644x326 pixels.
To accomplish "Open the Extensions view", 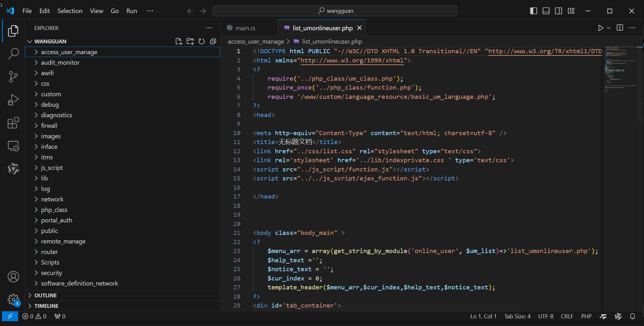I will point(13,123).
